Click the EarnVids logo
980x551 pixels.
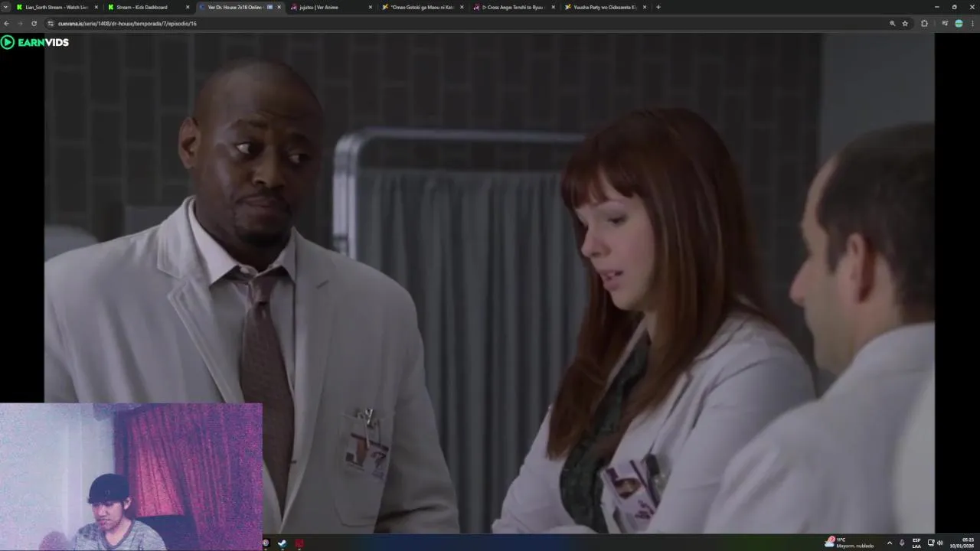(35, 42)
